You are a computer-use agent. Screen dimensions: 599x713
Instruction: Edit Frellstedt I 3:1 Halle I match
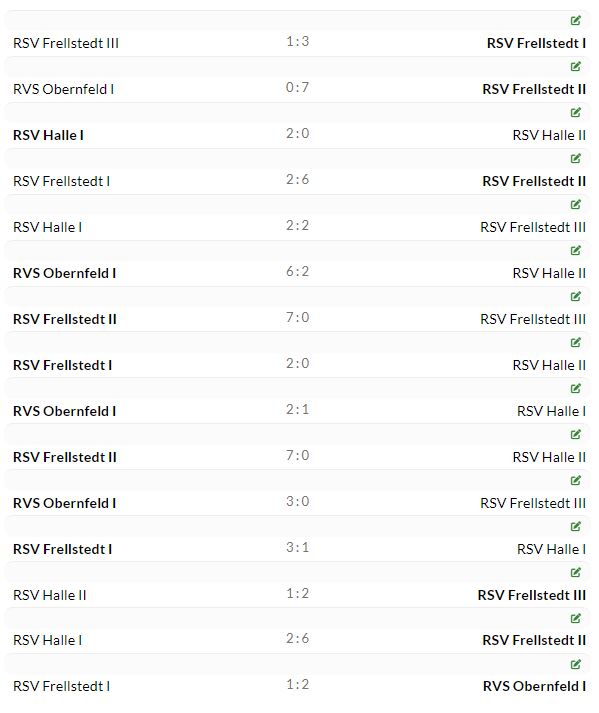tap(575, 526)
